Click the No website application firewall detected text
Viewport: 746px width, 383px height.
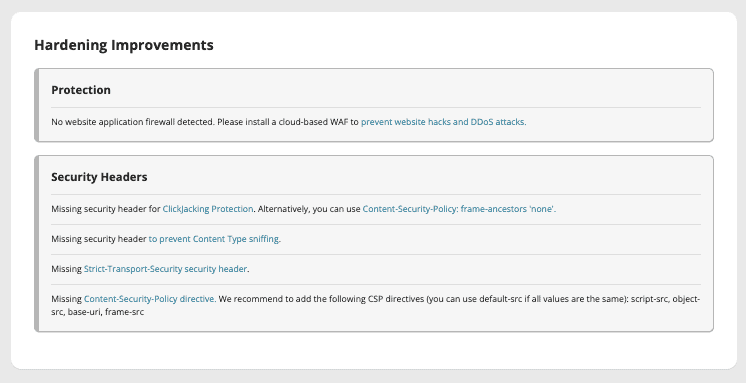[x=133, y=122]
